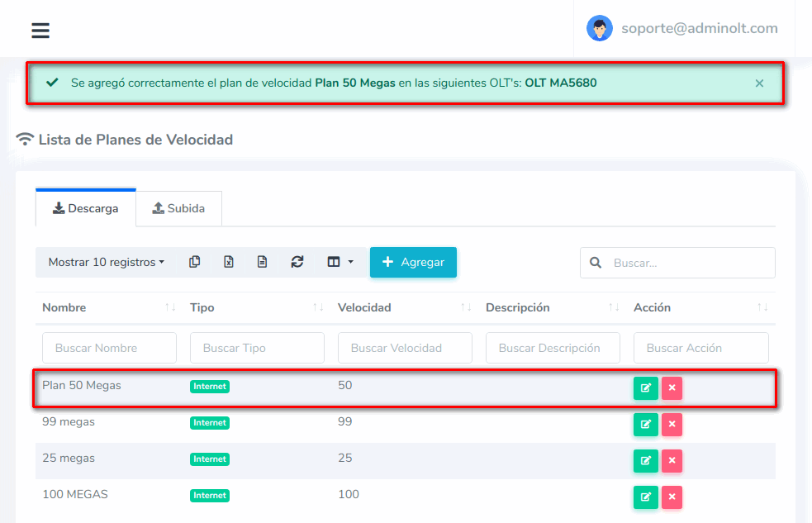Image resolution: width=812 pixels, height=523 pixels.
Task: Delete the 100 MEGAS plan
Action: [672, 497]
